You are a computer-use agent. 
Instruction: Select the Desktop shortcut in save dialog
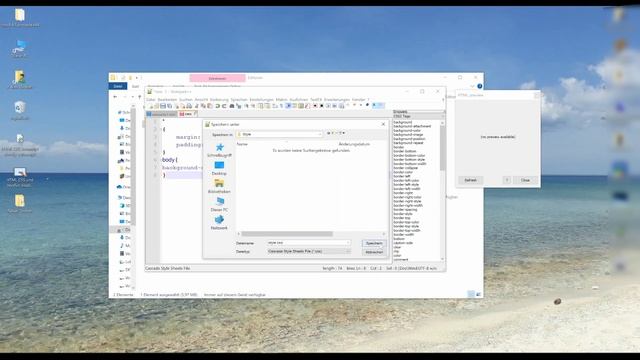219,168
